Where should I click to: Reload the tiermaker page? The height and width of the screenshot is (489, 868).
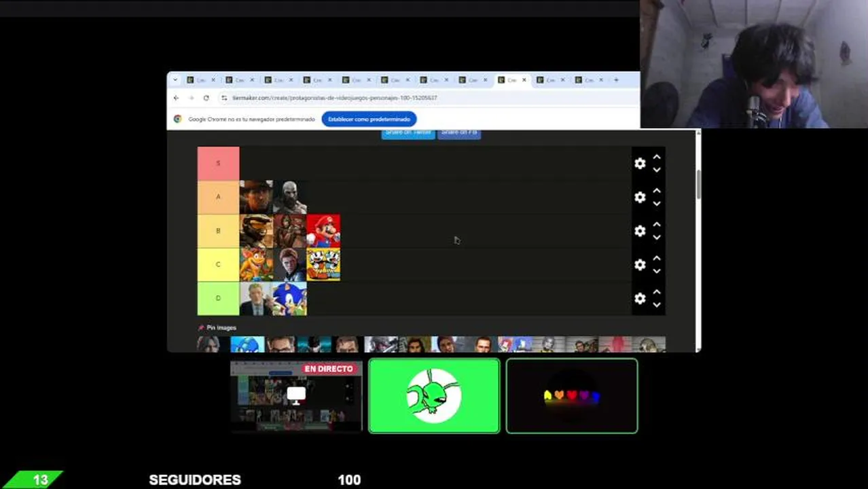(206, 98)
